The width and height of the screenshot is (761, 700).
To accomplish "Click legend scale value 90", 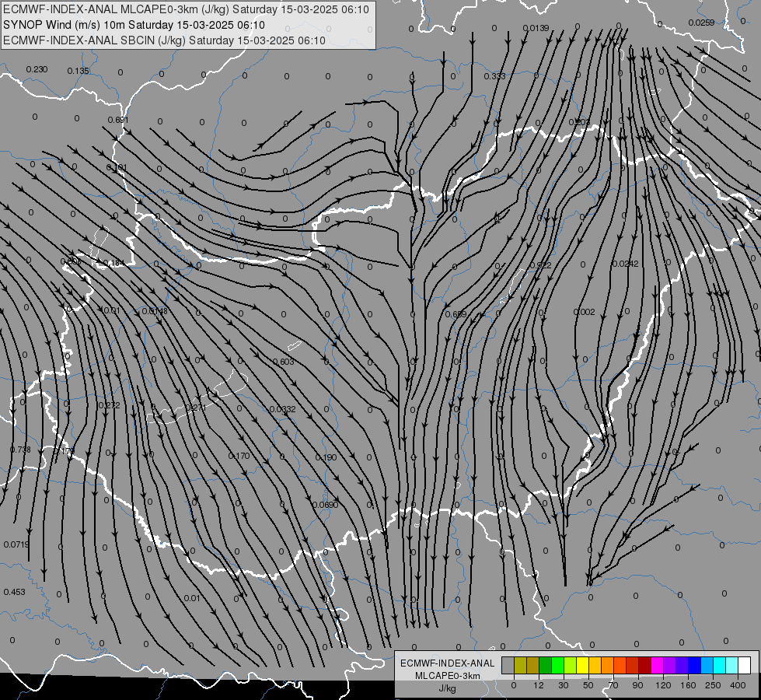I will click(637, 685).
